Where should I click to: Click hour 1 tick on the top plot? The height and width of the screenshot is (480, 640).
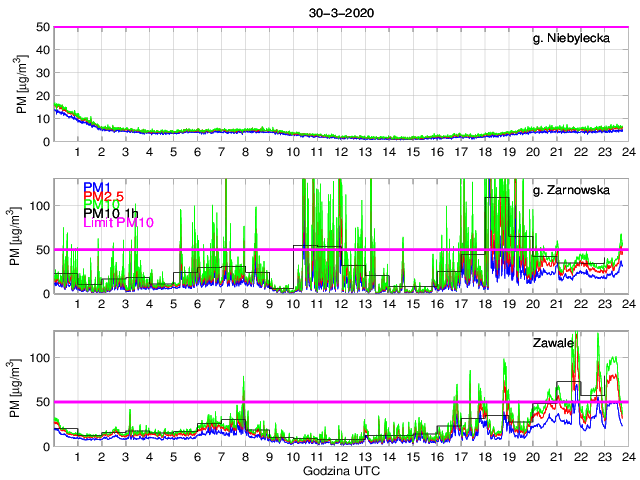[x=77, y=152]
